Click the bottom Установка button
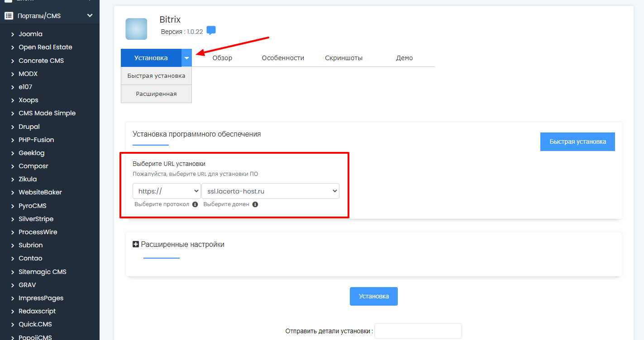The image size is (644, 340). [374, 296]
